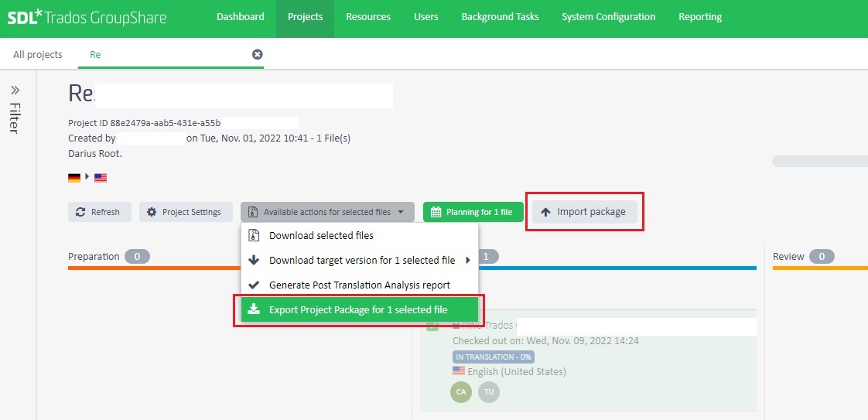The image size is (868, 420).
Task: Click the Import package button
Action: pos(585,212)
